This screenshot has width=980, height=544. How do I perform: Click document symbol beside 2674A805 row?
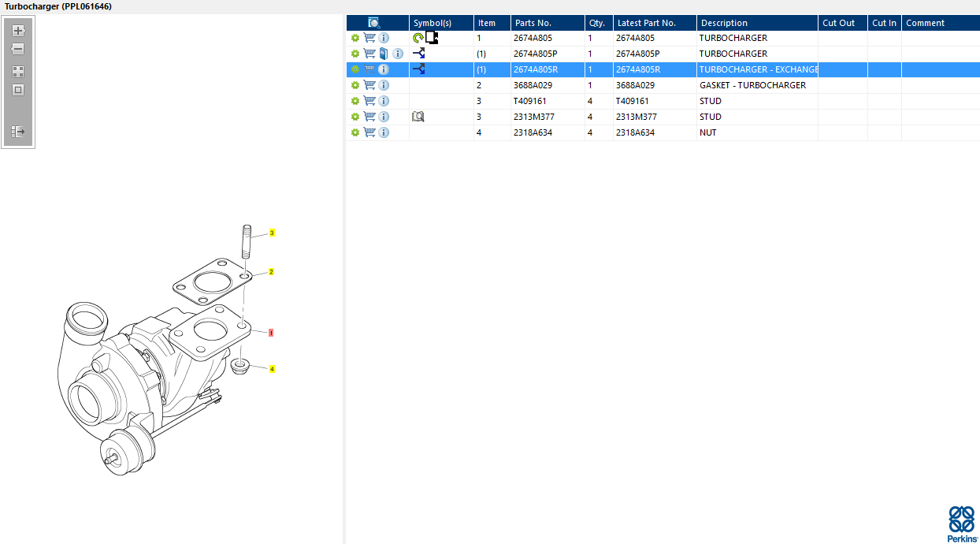[x=432, y=37]
